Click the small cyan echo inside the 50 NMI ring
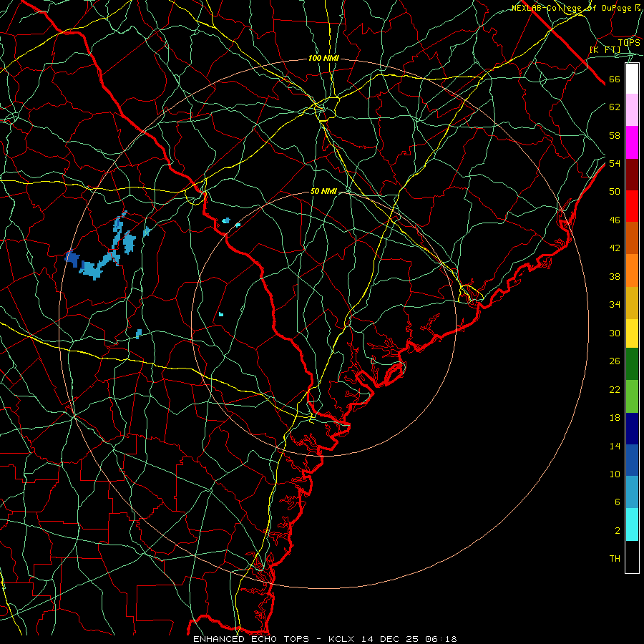Screen dimensions: 644x644 tap(221, 314)
